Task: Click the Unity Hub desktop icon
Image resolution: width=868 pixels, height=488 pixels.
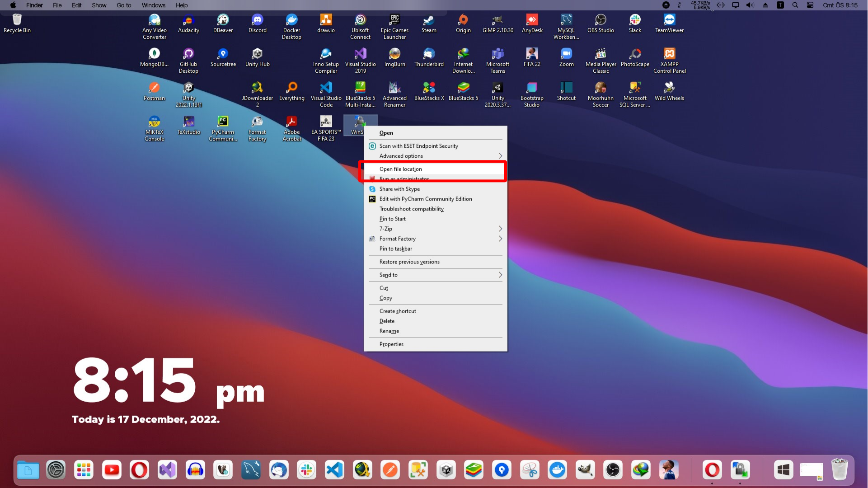Action: coord(257,57)
